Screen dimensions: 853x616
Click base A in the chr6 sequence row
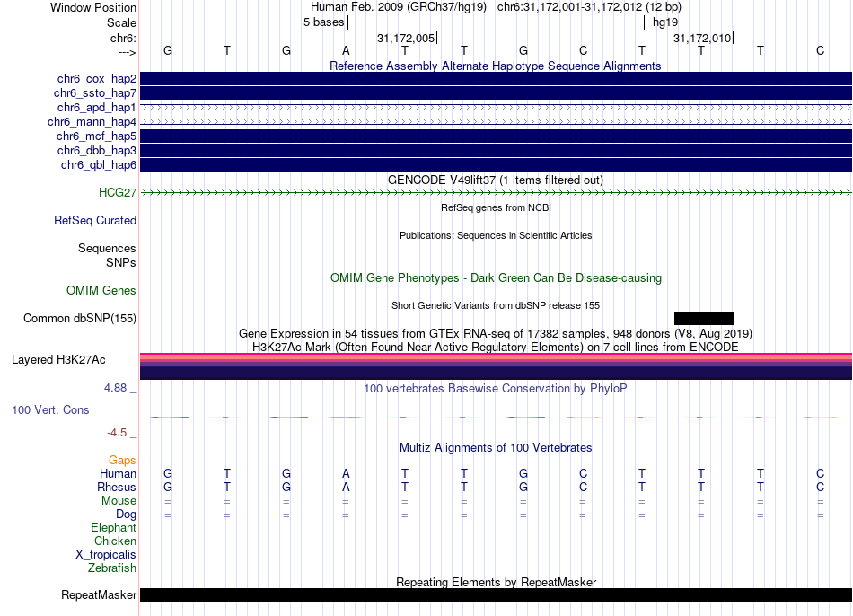346,50
